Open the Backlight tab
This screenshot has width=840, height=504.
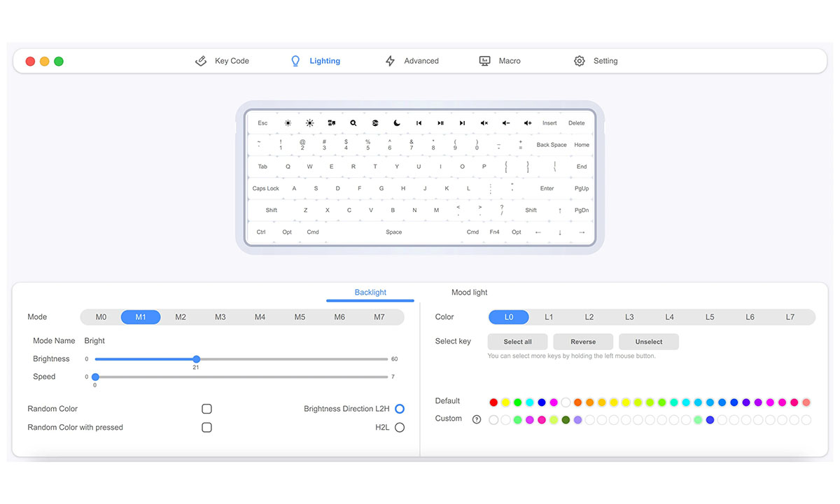click(370, 292)
